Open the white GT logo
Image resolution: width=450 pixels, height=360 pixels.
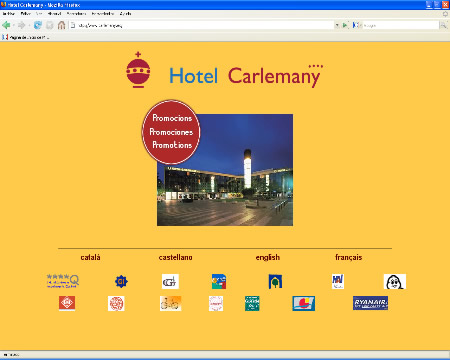pos(170,282)
